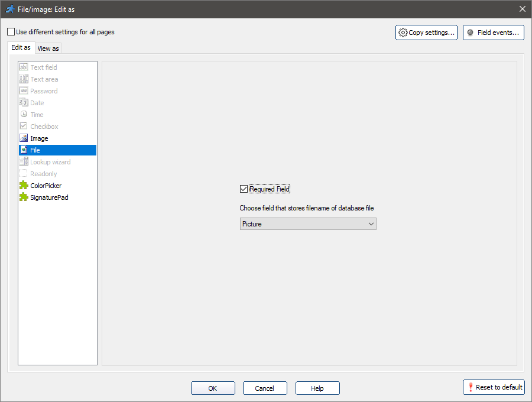Switch to the View as tab
This screenshot has width=532, height=402.
(48, 48)
